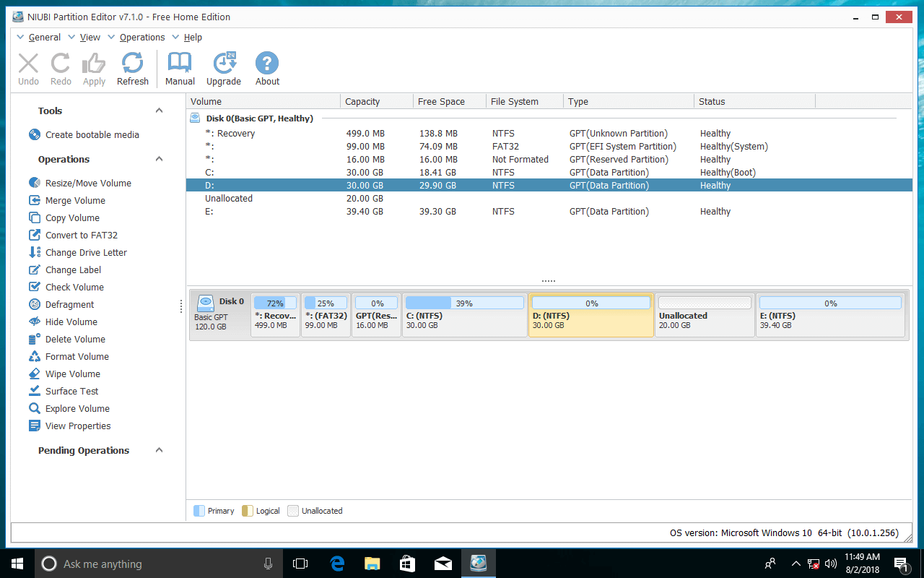
Task: Collapse the Tools section
Action: point(160,111)
